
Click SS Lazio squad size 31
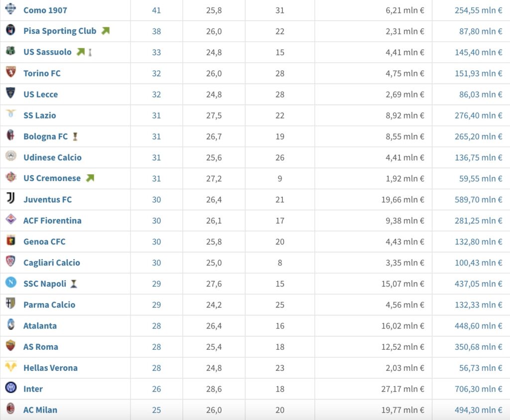pyautogui.click(x=156, y=115)
